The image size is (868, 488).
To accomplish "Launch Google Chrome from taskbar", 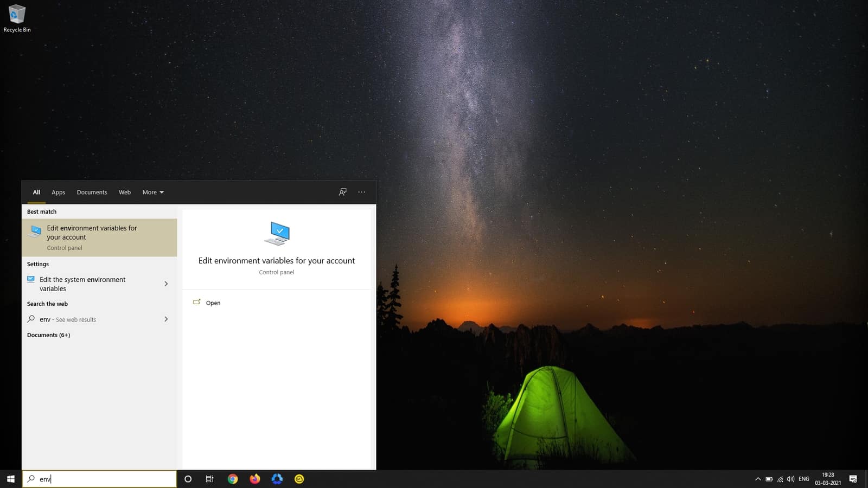I will click(233, 479).
